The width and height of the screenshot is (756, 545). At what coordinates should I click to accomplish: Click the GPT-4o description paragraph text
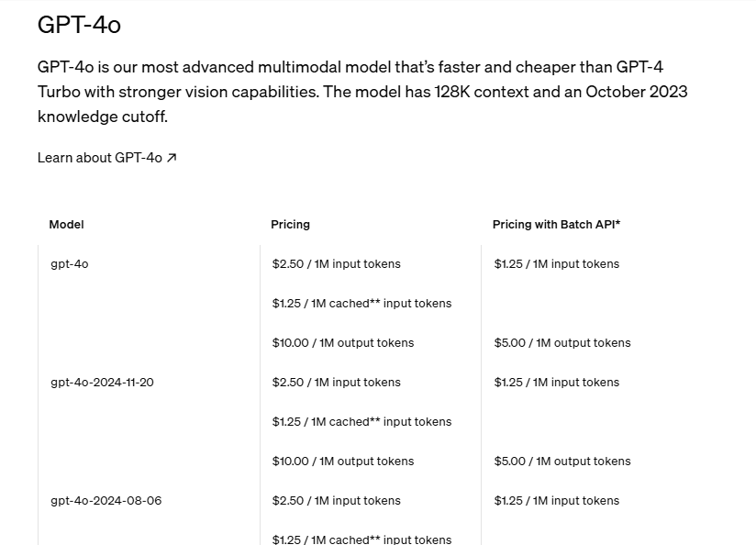click(x=362, y=92)
